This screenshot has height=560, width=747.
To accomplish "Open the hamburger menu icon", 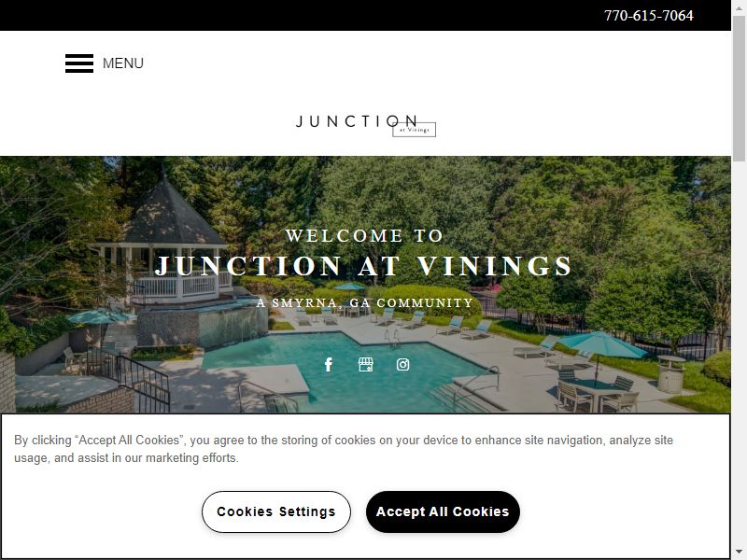I will tap(79, 63).
